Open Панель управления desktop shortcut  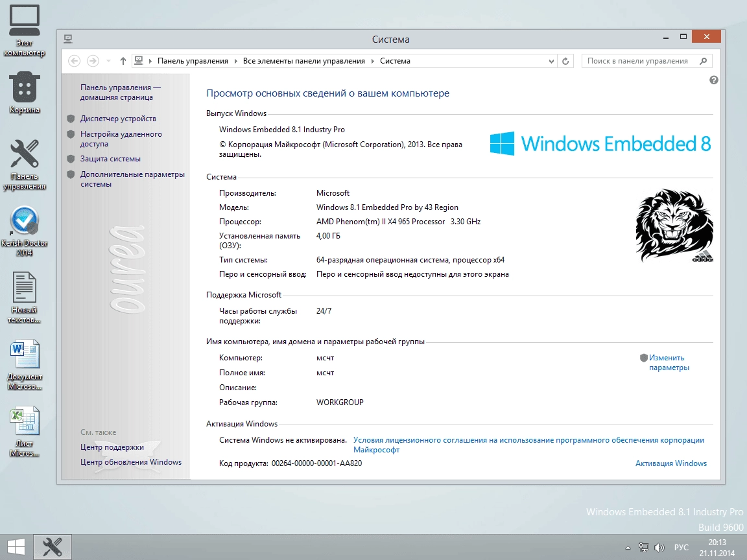point(24,165)
